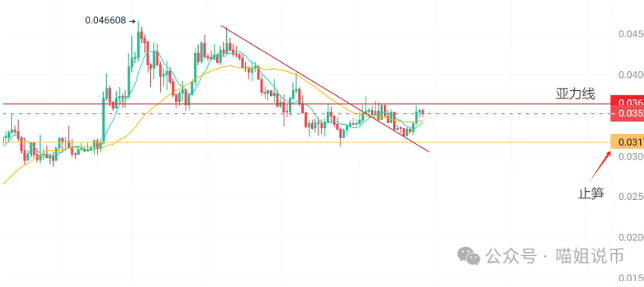Viewport: 644px width, 287px height.
Task: Click the 0.046608 high price label
Action: coord(105,20)
